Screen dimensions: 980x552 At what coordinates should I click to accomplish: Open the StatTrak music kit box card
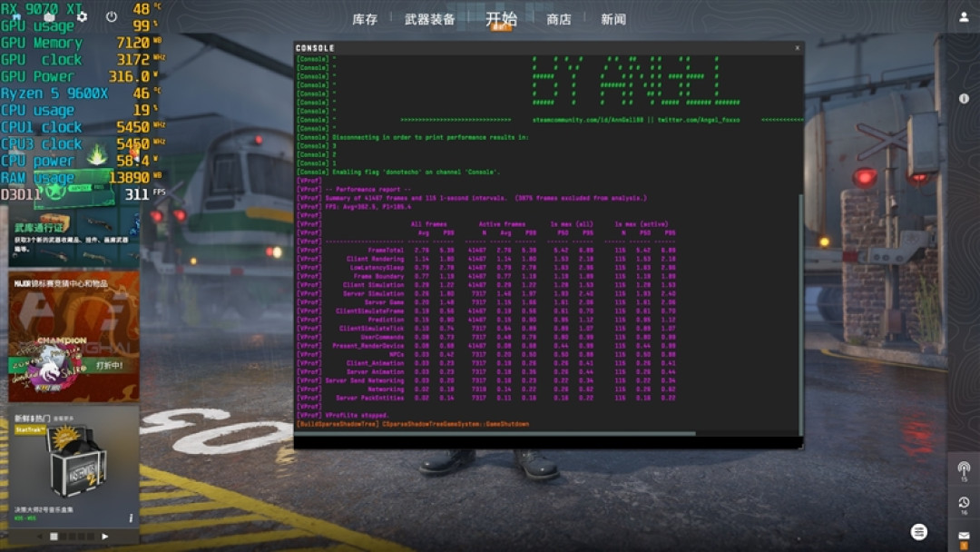(73, 468)
